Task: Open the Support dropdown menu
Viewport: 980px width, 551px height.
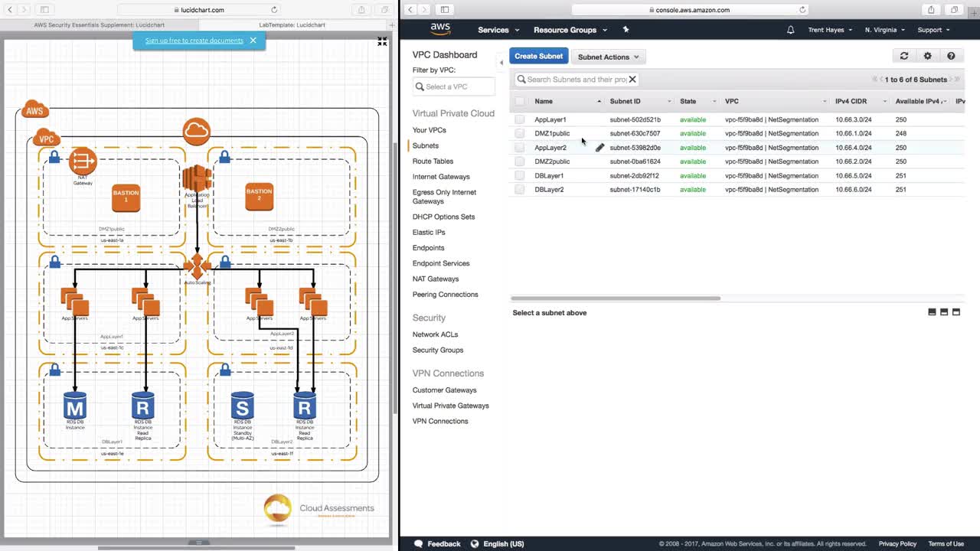Action: 933,30
